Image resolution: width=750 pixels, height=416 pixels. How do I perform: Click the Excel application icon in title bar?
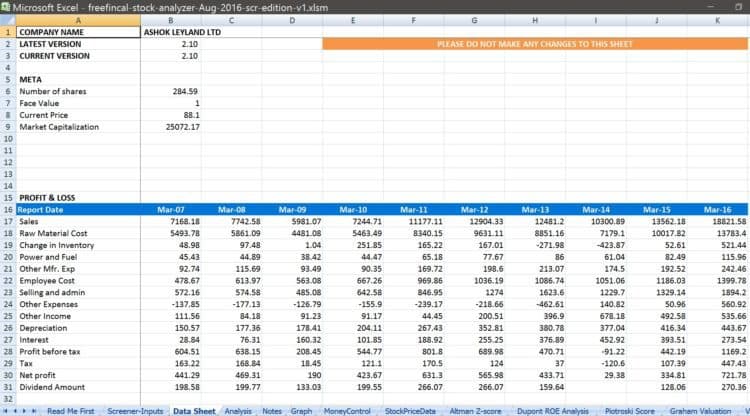[x=5, y=7]
